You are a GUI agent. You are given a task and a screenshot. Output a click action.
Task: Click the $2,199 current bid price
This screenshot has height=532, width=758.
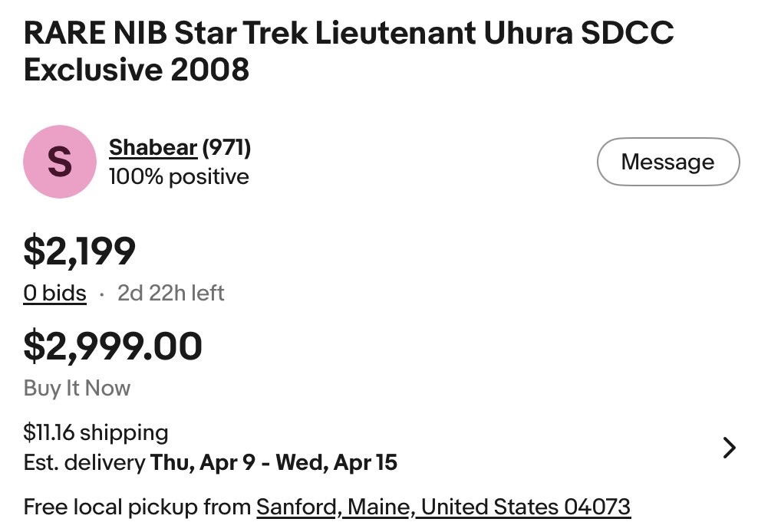click(80, 251)
